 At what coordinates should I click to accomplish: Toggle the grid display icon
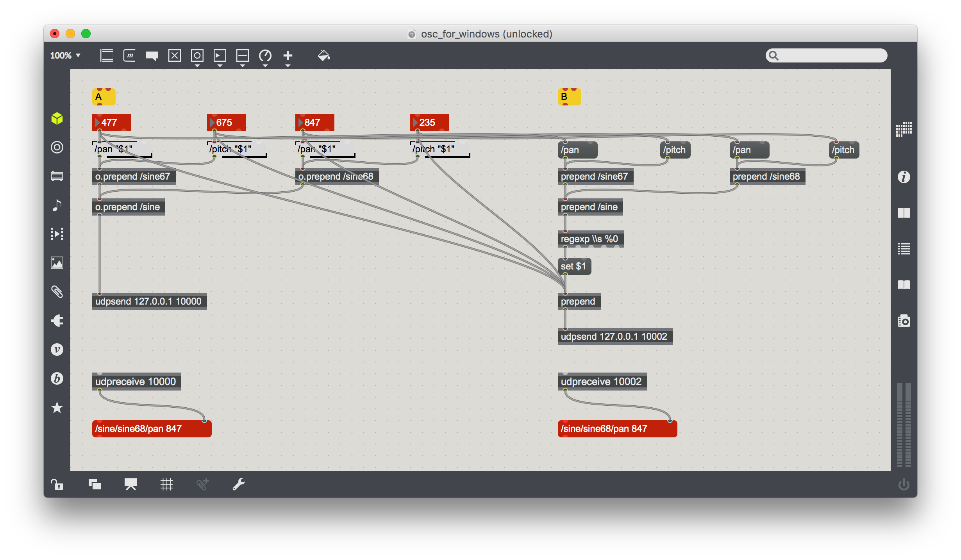click(167, 485)
